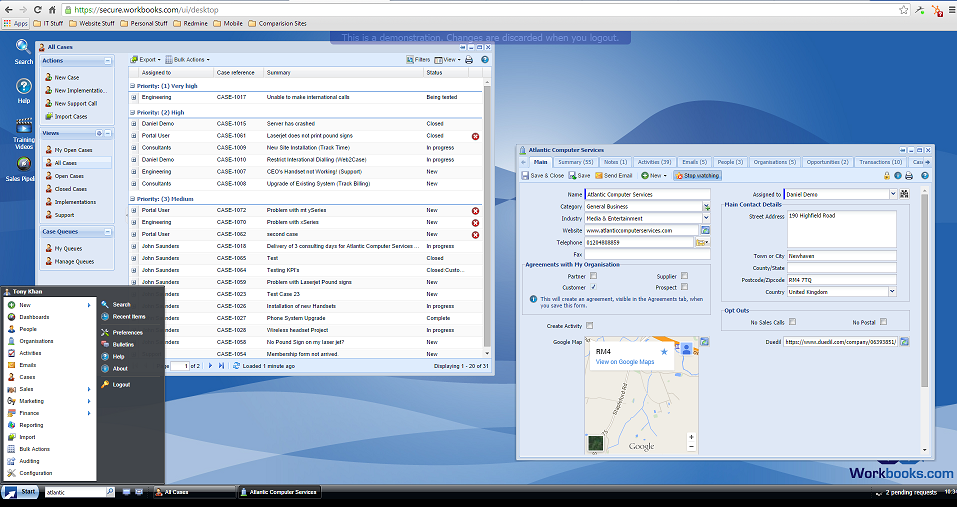Open Training Videos desktop icon

(x=23, y=134)
